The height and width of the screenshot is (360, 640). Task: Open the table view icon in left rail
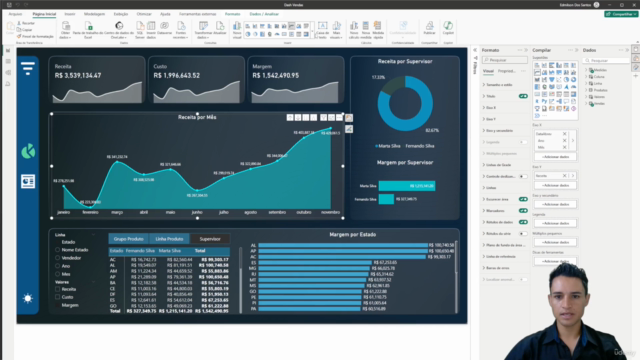8,61
